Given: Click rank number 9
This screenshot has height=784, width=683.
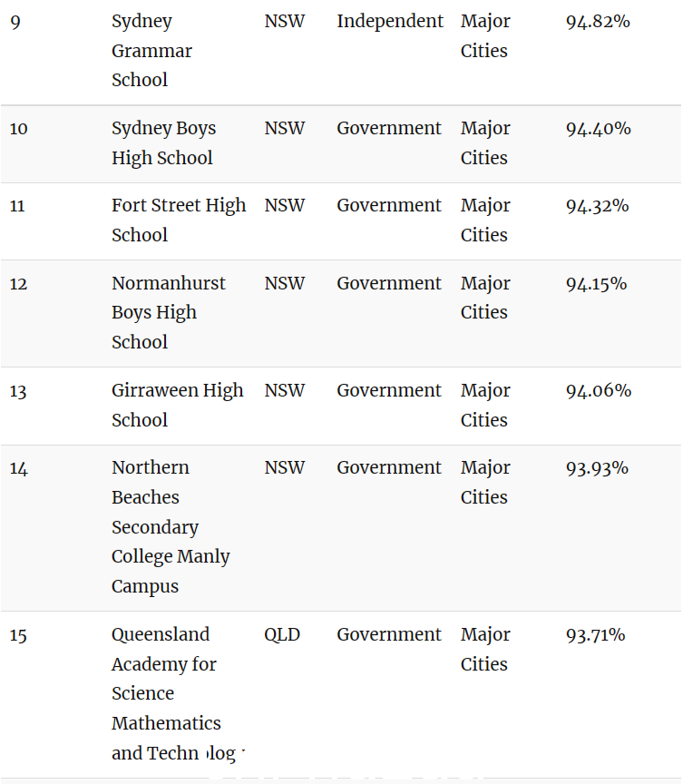Looking at the screenshot, I should (15, 23).
